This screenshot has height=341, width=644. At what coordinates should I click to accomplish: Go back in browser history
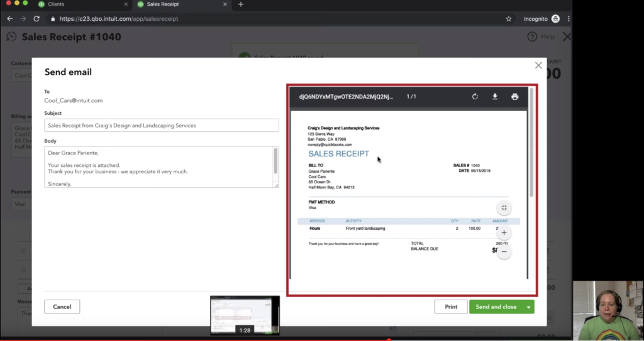[x=10, y=19]
